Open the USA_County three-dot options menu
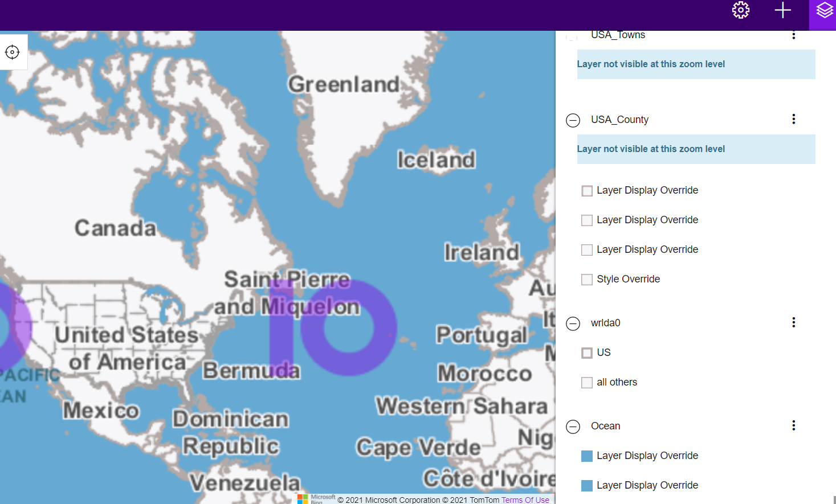This screenshot has height=504, width=836. click(794, 119)
